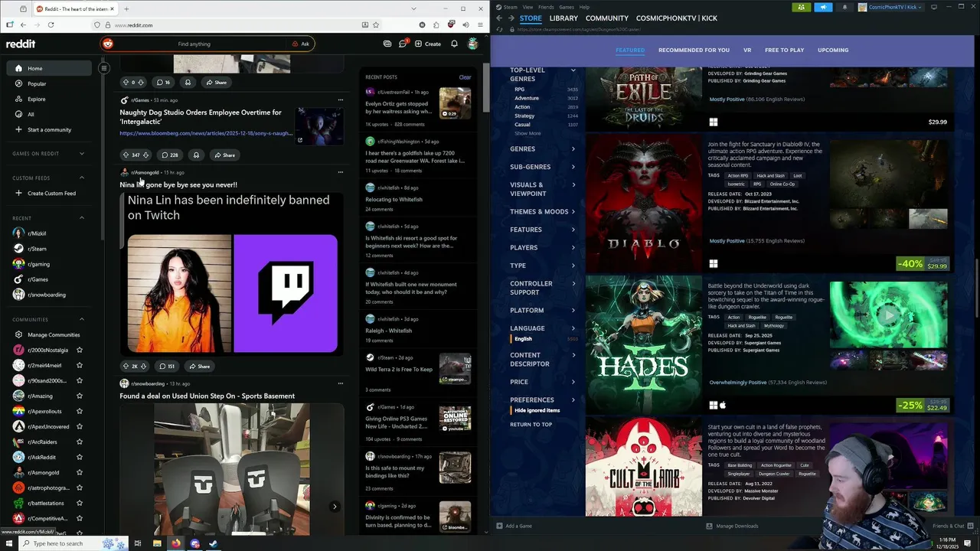Open File Explorer from the taskbar
The image size is (980, 551).
157,543
